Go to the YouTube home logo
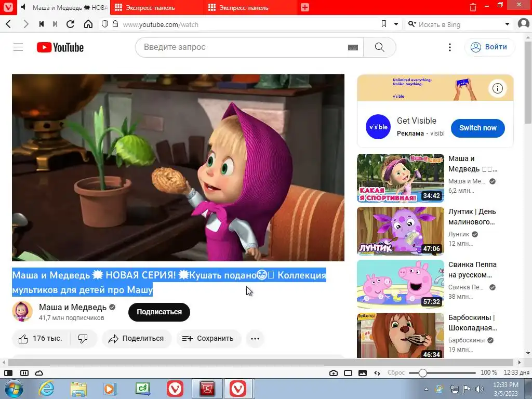Image resolution: width=532 pixels, height=399 pixels. (60, 47)
